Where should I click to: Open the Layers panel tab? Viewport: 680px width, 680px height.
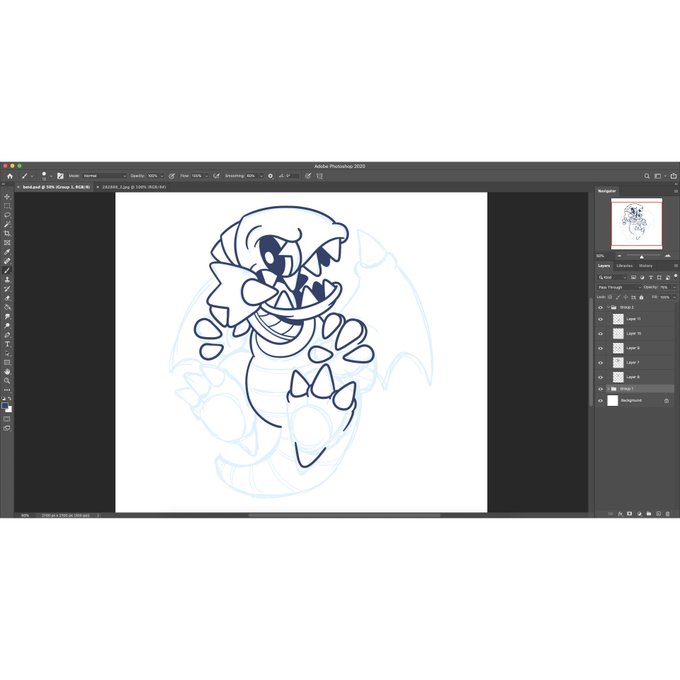pyautogui.click(x=604, y=266)
